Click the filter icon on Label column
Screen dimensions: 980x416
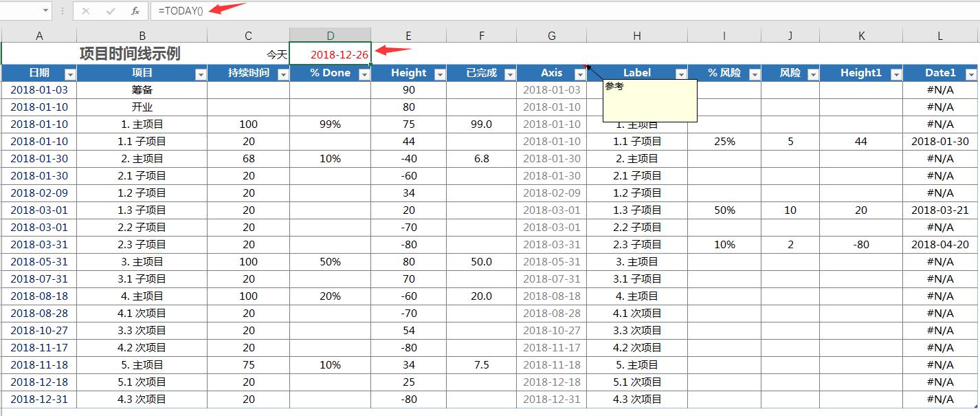(x=681, y=73)
